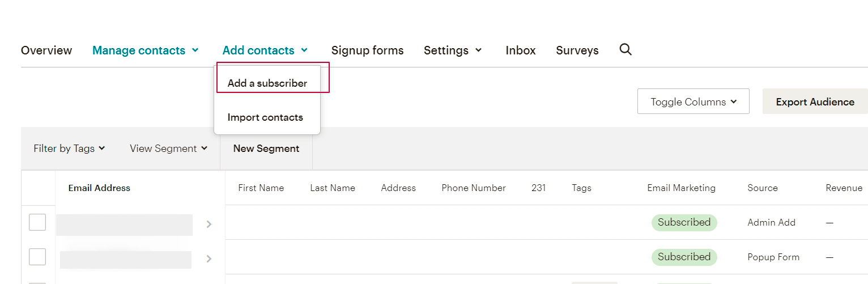
Task: Open the Signup forms tab
Action: (x=367, y=50)
